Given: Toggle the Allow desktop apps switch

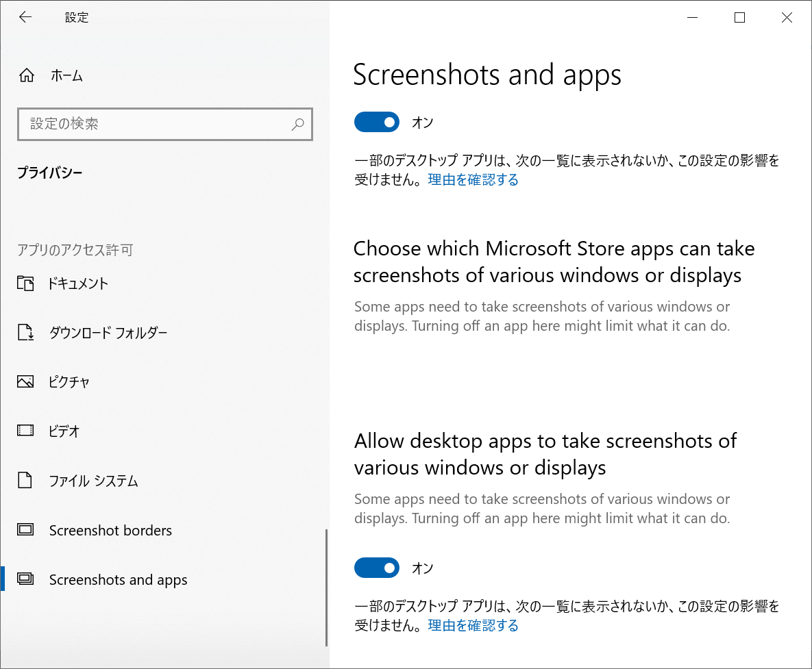Looking at the screenshot, I should click(376, 568).
